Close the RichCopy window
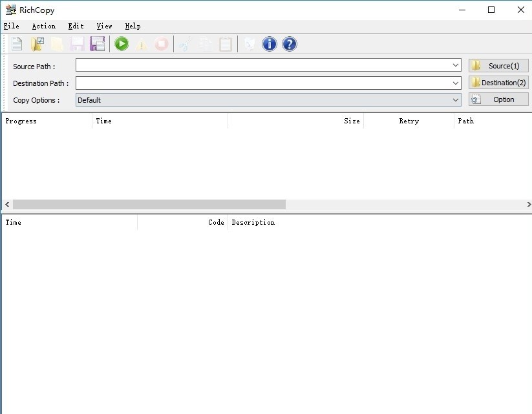 click(x=520, y=10)
